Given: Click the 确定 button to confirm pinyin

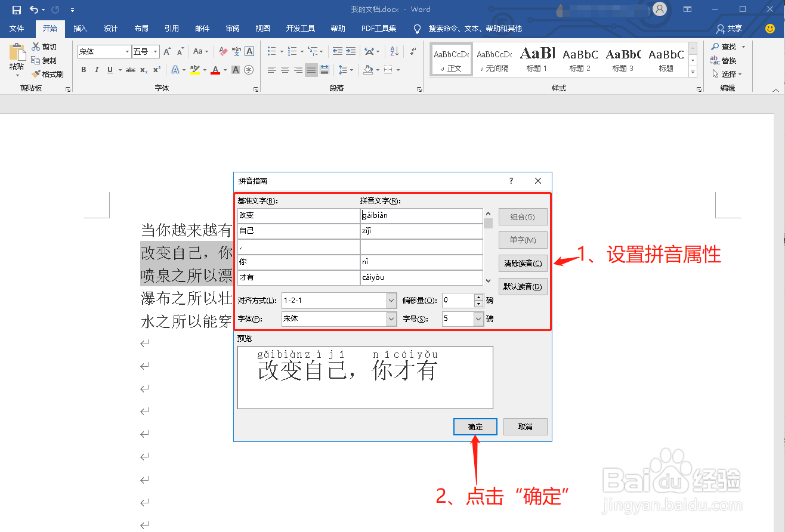Looking at the screenshot, I should coord(475,426).
